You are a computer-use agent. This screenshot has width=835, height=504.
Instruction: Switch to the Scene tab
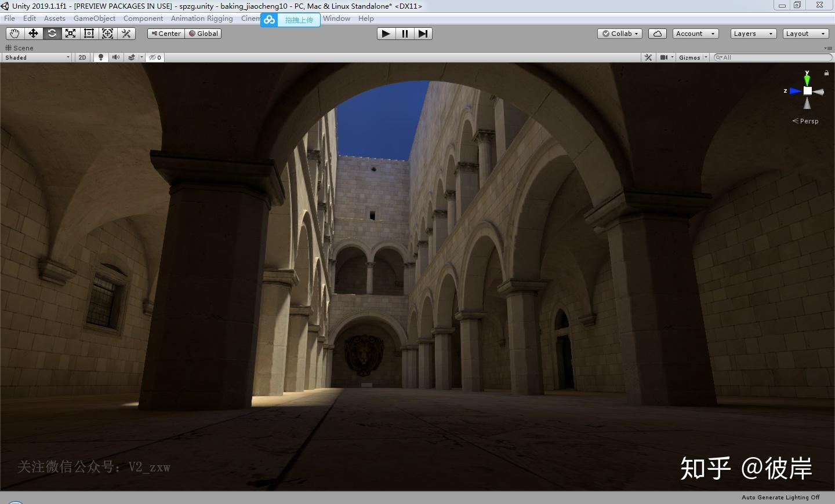click(x=20, y=48)
